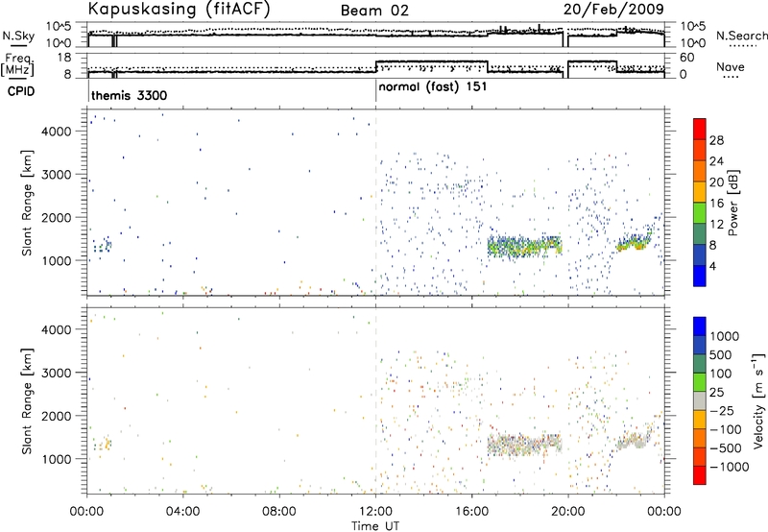Screen dimensions: 768x532
Task: Click the power panel Slant Range [km] label
Action: (x=27, y=203)
